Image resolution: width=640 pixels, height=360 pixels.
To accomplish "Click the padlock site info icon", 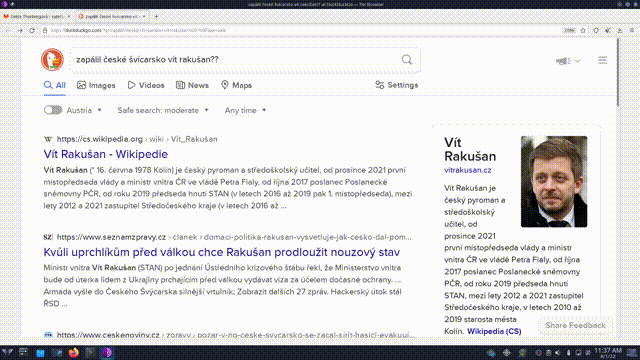I will tap(45, 31).
